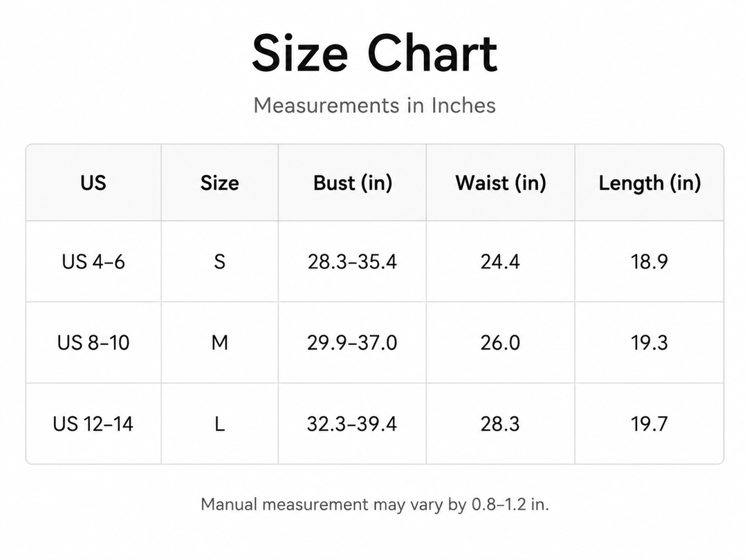Click the length value 18.9
This screenshot has height=560, width=747.
[649, 261]
